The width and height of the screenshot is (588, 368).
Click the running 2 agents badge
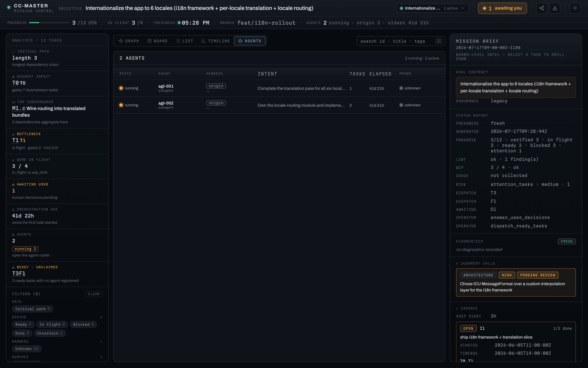[25, 249]
